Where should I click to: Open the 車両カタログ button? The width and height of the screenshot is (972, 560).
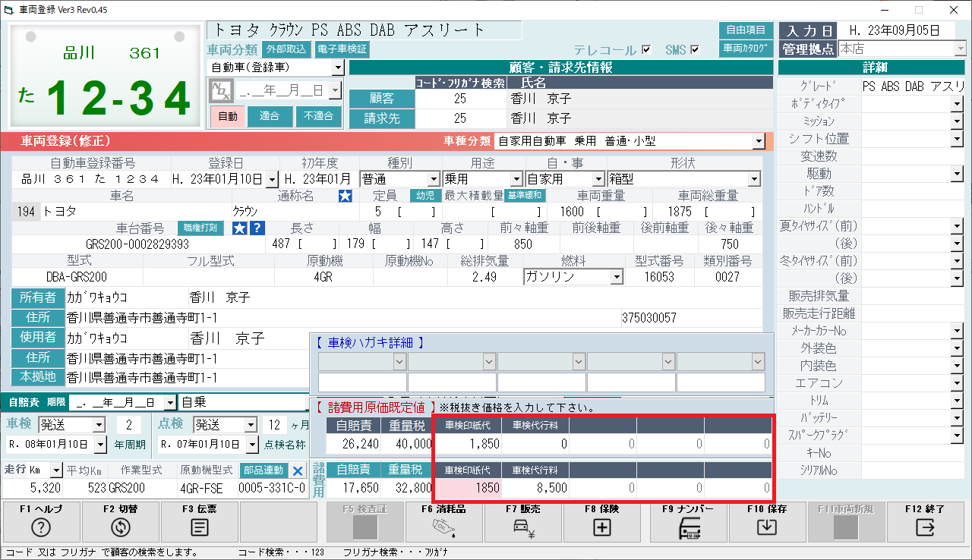745,49
